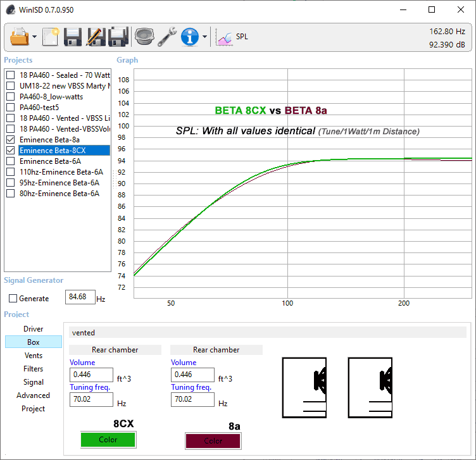Click 8CX Volume label link

click(x=82, y=363)
